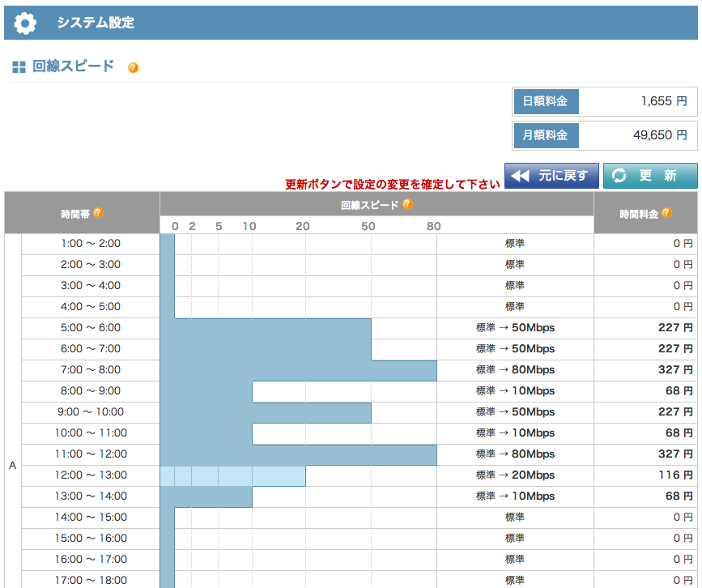Viewport: 702px width, 588px height.
Task: Click the 月額料金 monthly fee label
Action: point(546,135)
